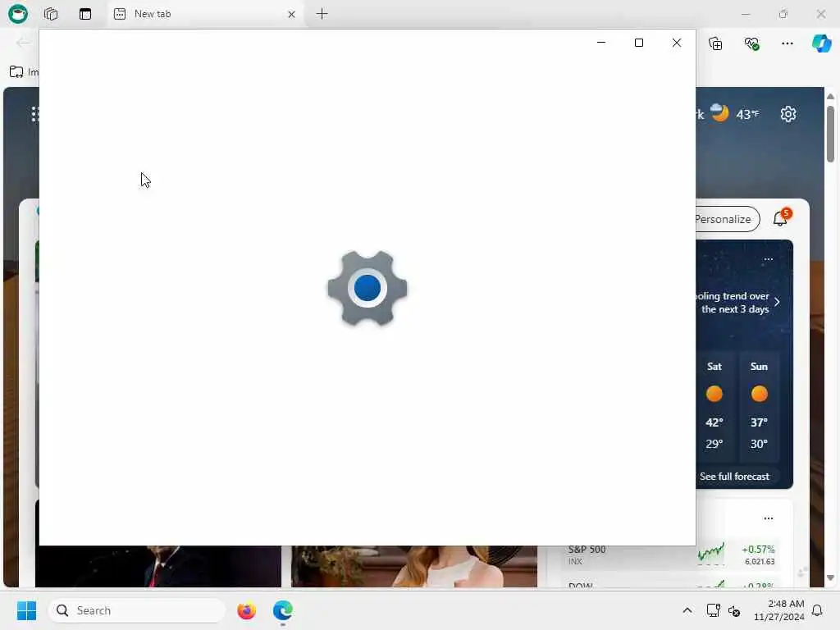This screenshot has height=630, width=840.
Task: Open weather card more options ellipsis
Action: (x=768, y=259)
